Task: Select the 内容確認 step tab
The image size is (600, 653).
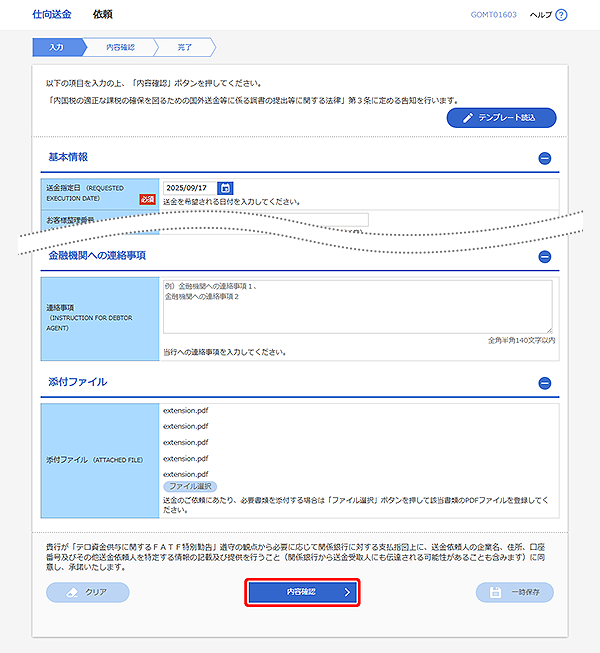Action: pyautogui.click(x=120, y=47)
